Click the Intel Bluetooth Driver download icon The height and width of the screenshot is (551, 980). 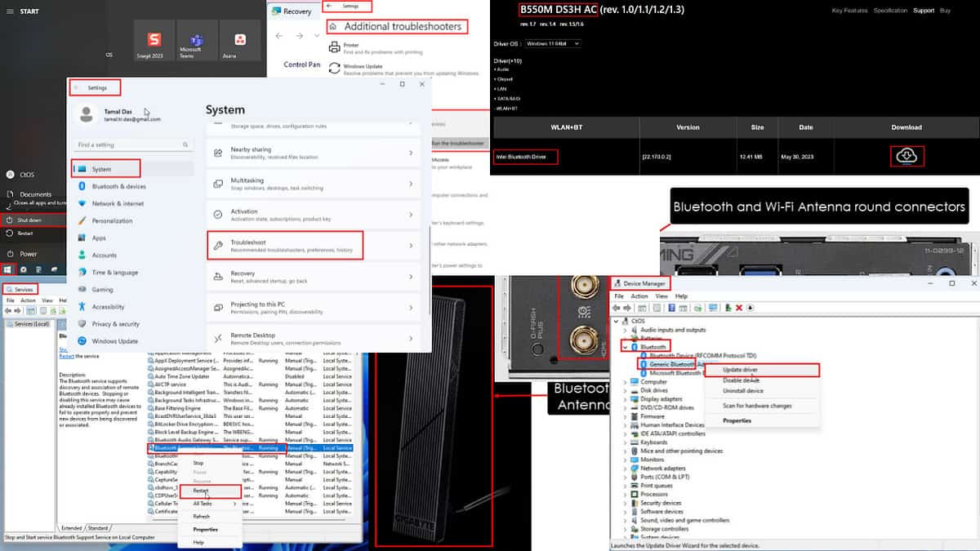pos(906,155)
